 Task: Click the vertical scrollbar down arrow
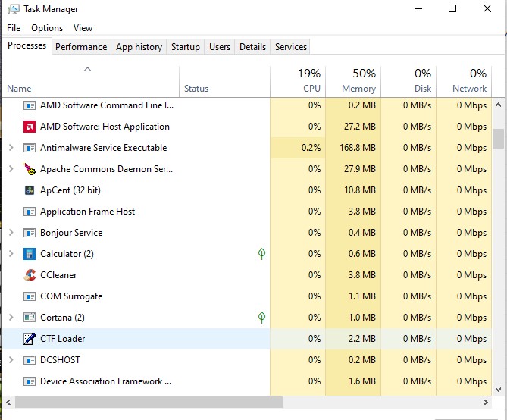coord(498,390)
